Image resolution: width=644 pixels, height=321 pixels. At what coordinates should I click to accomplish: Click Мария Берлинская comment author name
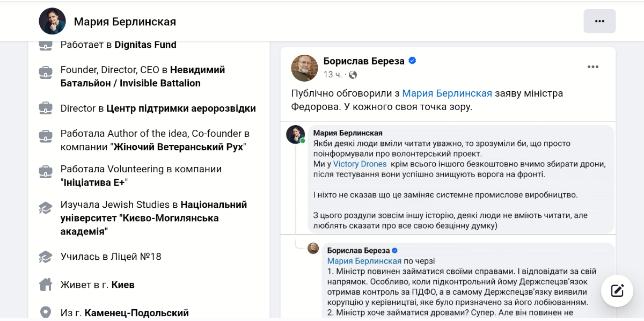tap(348, 133)
